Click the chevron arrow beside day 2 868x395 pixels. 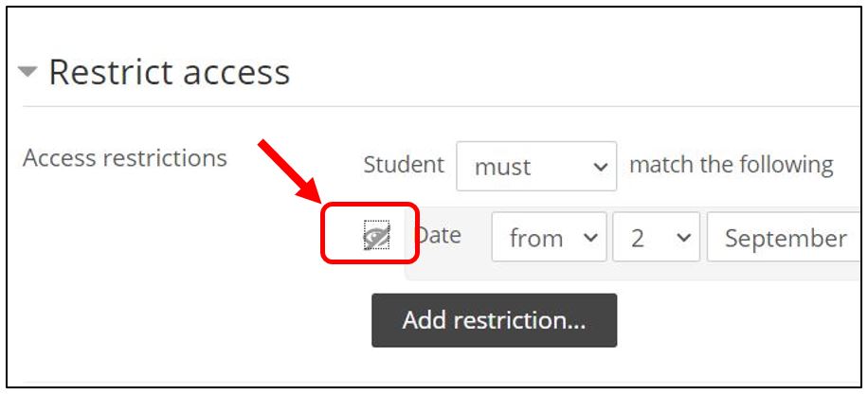(683, 238)
